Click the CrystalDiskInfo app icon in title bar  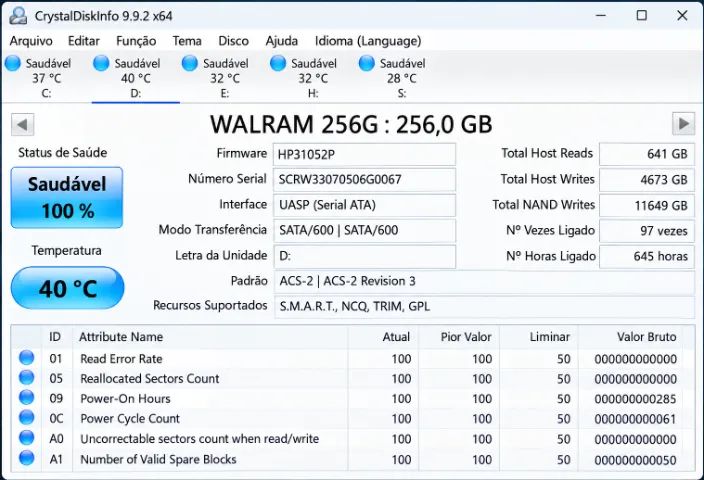[x=18, y=16]
